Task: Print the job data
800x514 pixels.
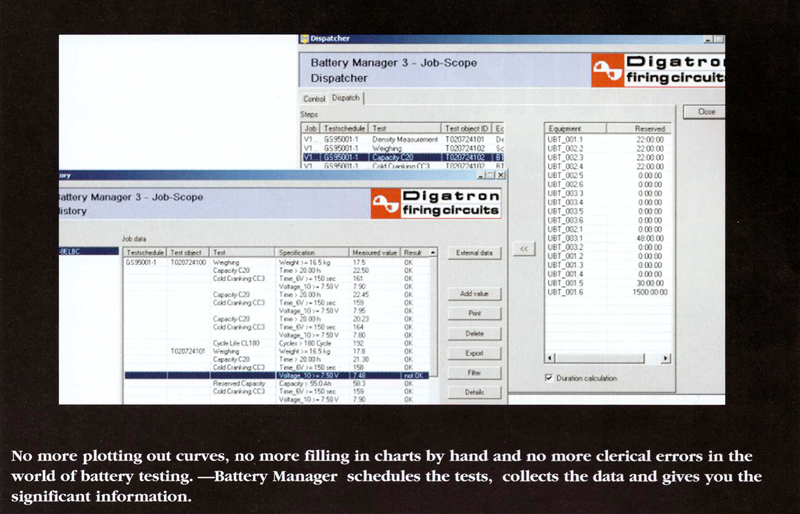Action: pyautogui.click(x=474, y=313)
